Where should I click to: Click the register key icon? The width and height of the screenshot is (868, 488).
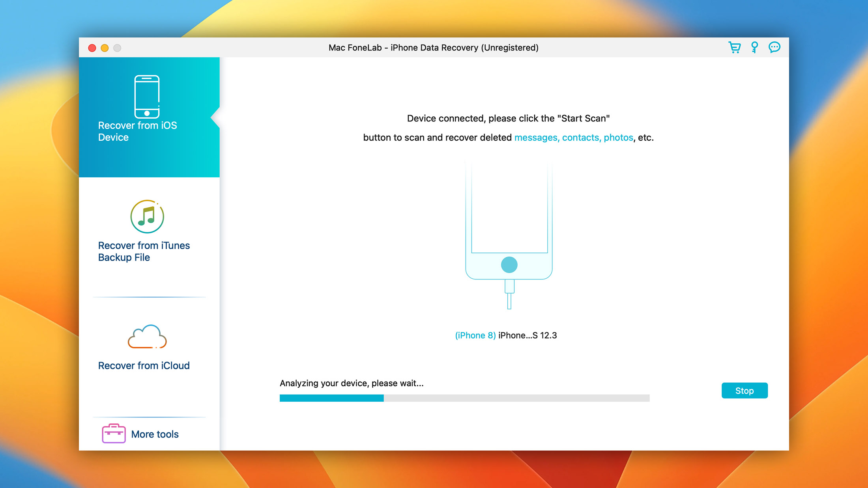pyautogui.click(x=754, y=48)
